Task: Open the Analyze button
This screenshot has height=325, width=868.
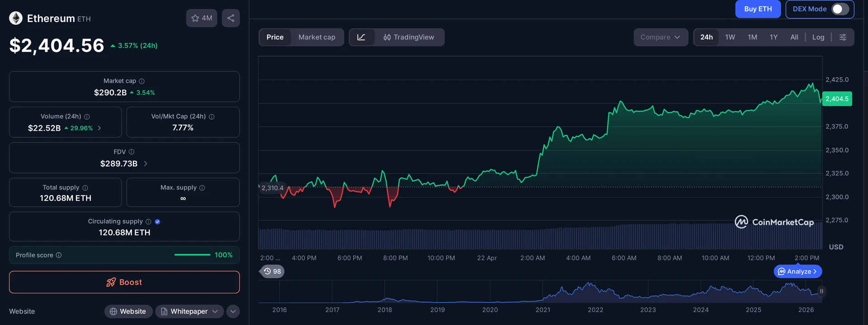Action: 798,271
